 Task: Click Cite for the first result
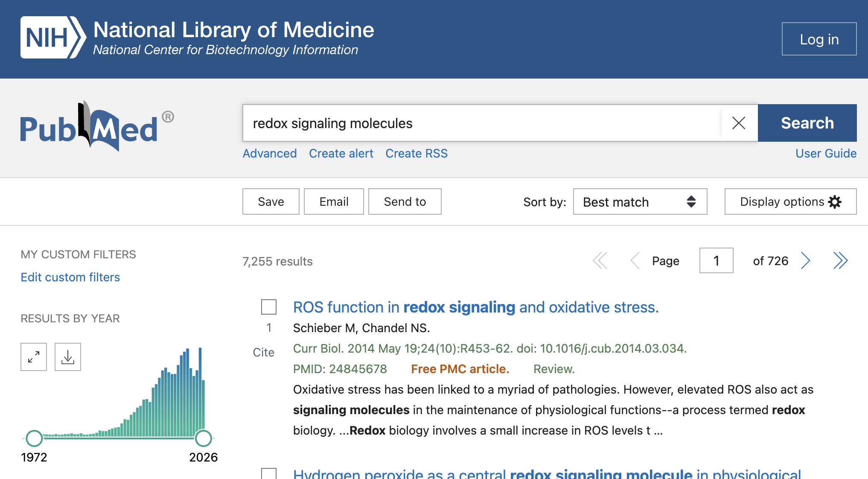263,352
